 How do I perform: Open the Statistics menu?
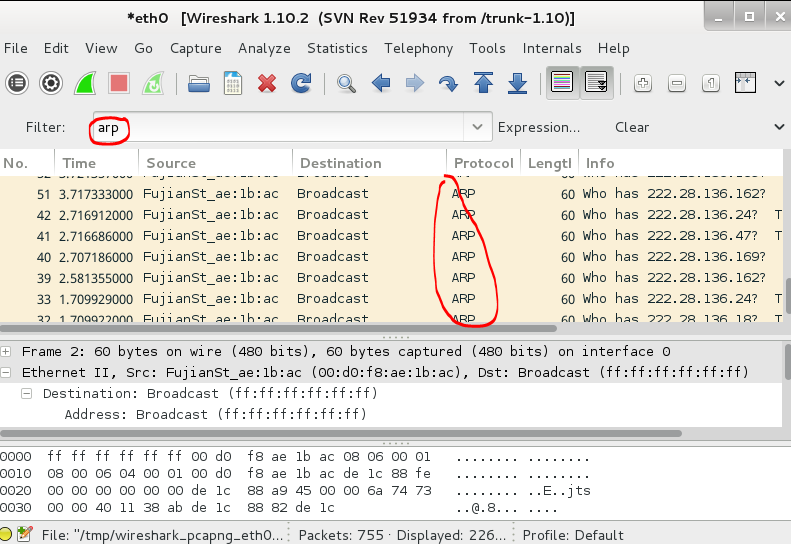point(337,48)
